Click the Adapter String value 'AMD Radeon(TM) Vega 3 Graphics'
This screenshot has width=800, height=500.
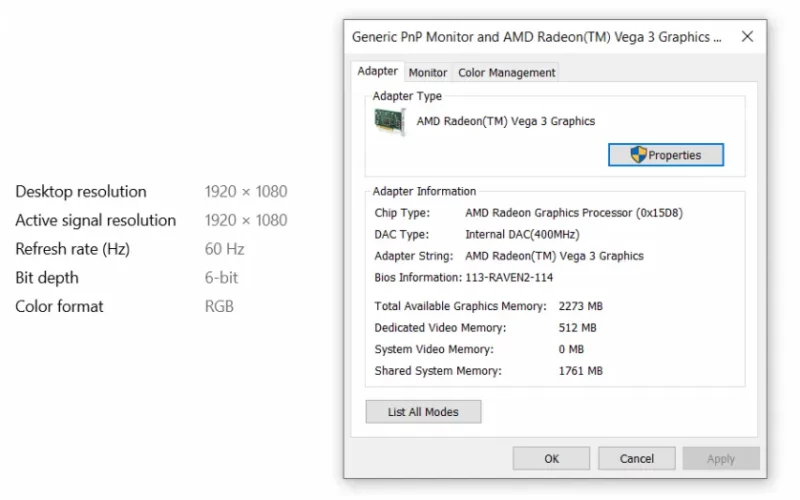pos(554,256)
